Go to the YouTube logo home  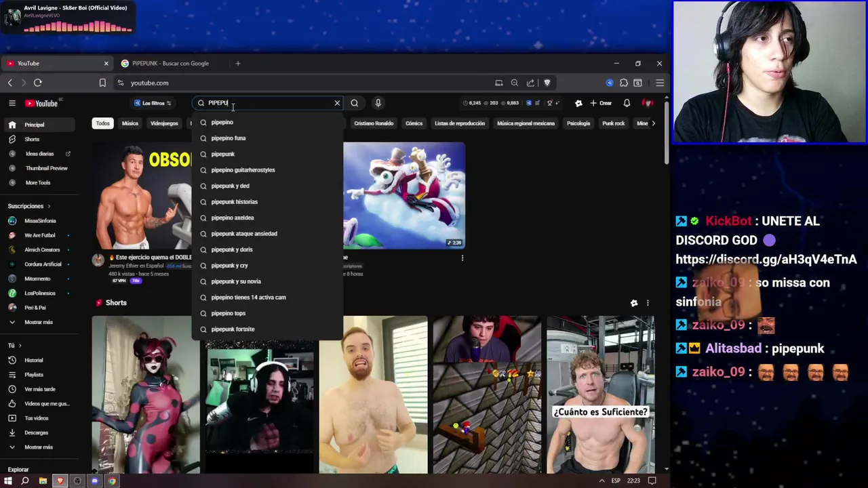[42, 103]
